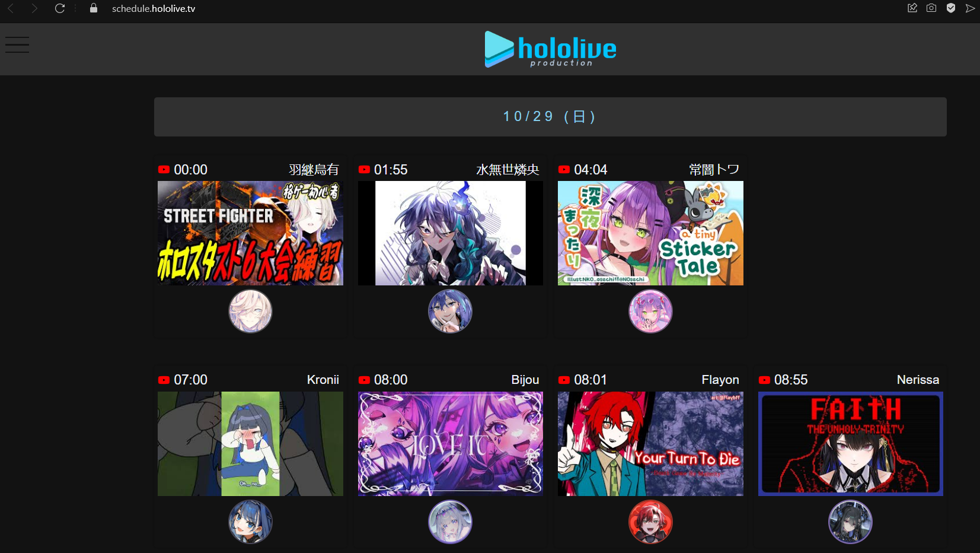Click the browser back arrow
The image size is (980, 553).
pyautogui.click(x=11, y=8)
